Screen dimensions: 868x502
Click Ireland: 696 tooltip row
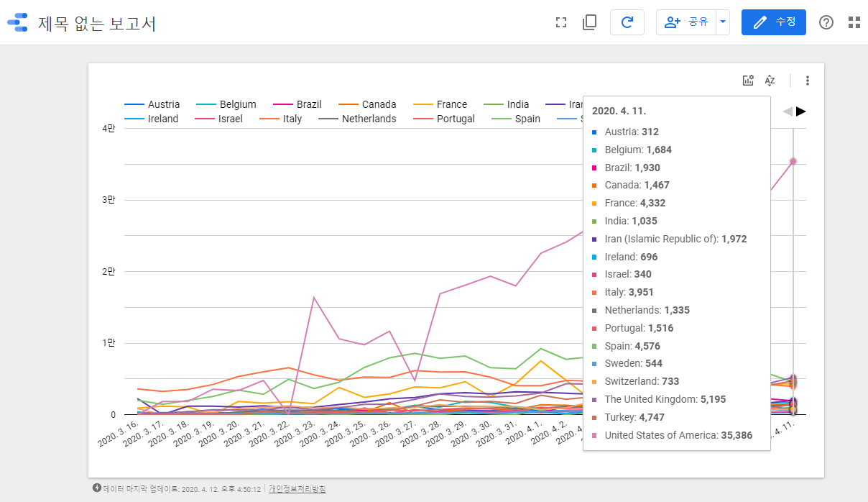(x=624, y=257)
